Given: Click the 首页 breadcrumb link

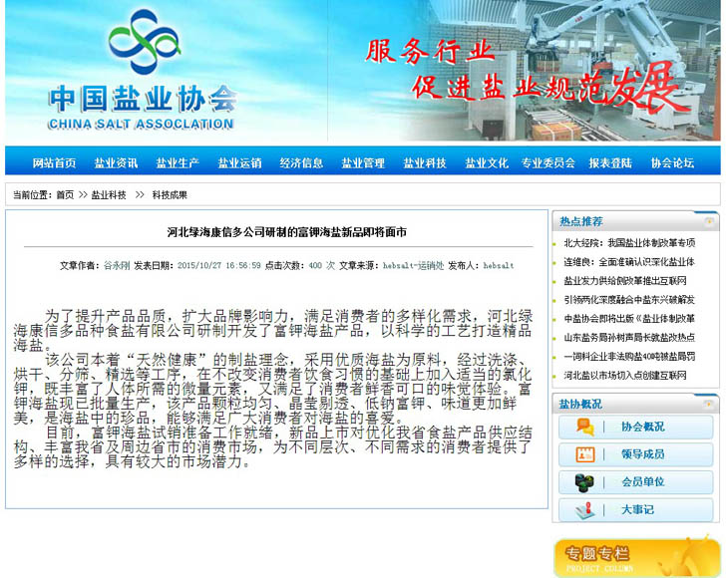Looking at the screenshot, I should tap(65, 195).
